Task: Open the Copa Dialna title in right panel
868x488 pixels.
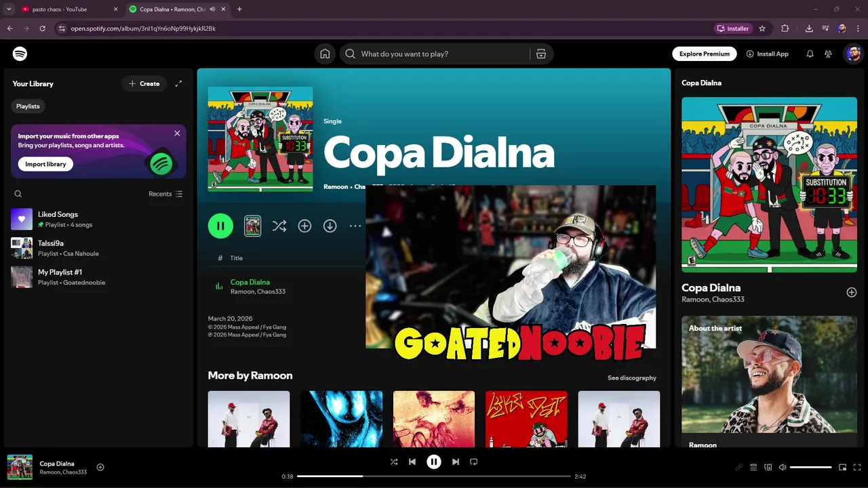Action: point(711,287)
